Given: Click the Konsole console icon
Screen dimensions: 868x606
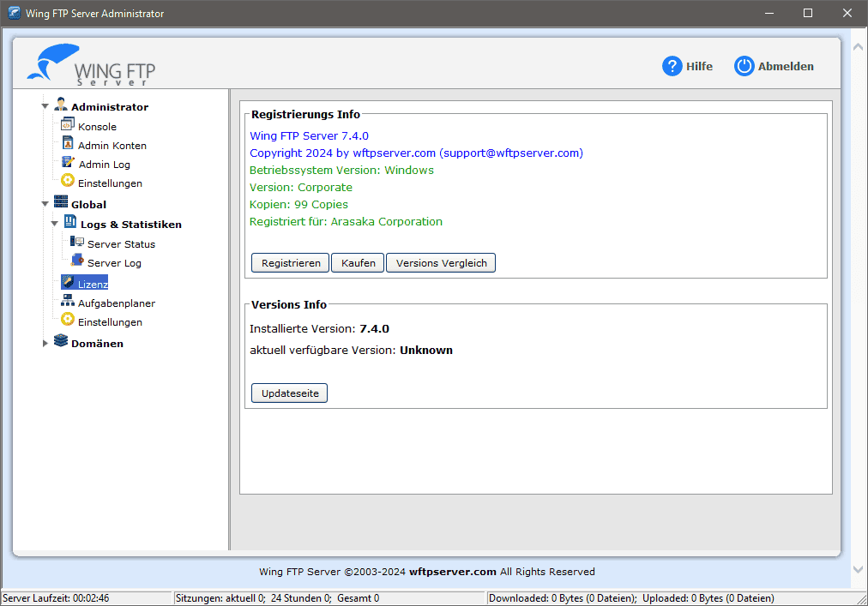Looking at the screenshot, I should click(x=68, y=124).
